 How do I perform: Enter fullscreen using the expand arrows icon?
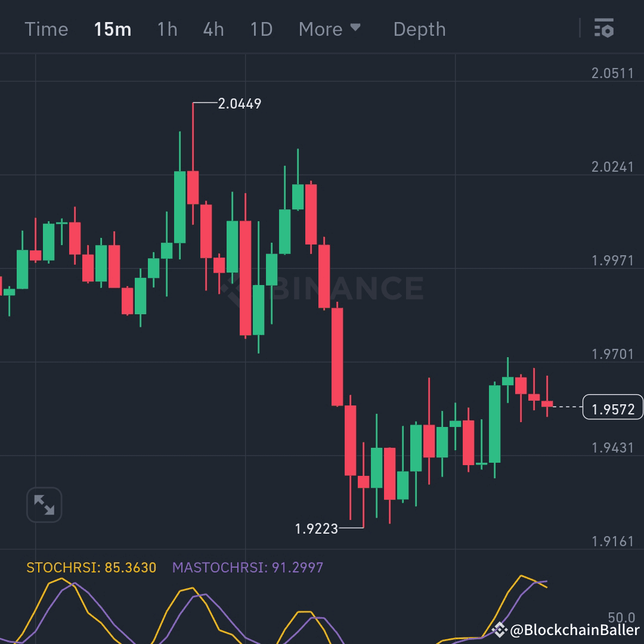point(43,504)
